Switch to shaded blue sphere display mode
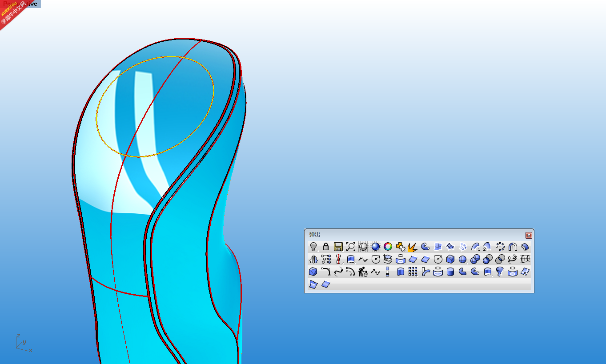This screenshot has height=364, width=606. click(x=376, y=247)
